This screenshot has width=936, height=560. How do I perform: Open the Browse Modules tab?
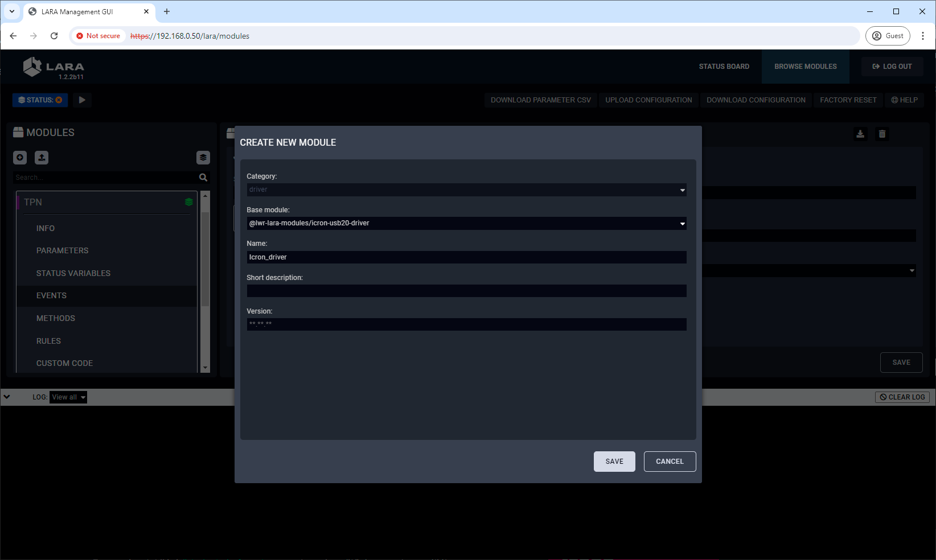pos(805,67)
